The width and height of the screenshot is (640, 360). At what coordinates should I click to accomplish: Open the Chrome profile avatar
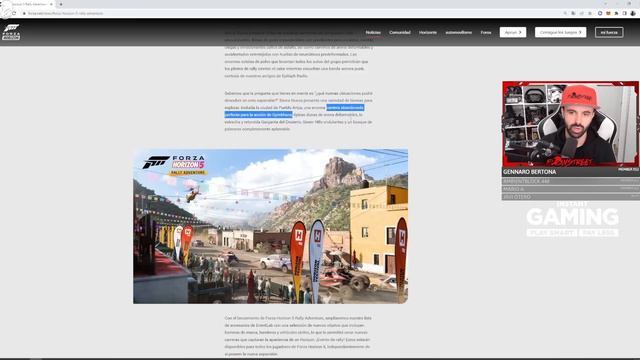pyautogui.click(x=633, y=13)
